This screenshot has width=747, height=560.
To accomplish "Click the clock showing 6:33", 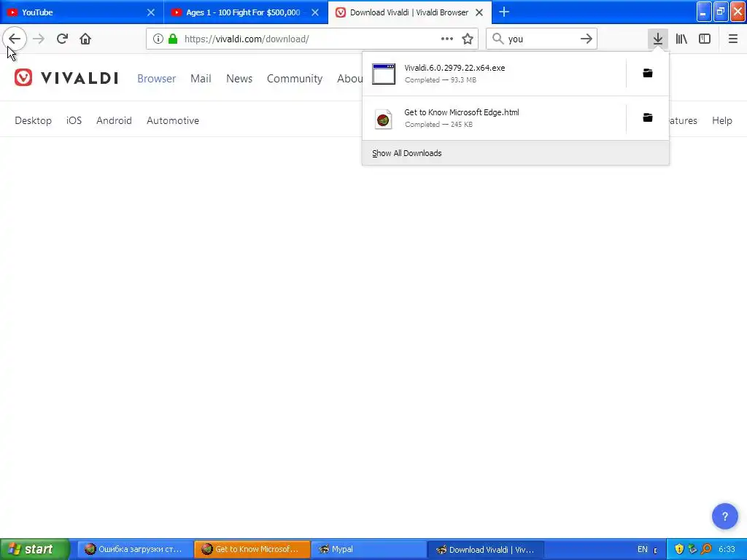I will click(x=727, y=549).
